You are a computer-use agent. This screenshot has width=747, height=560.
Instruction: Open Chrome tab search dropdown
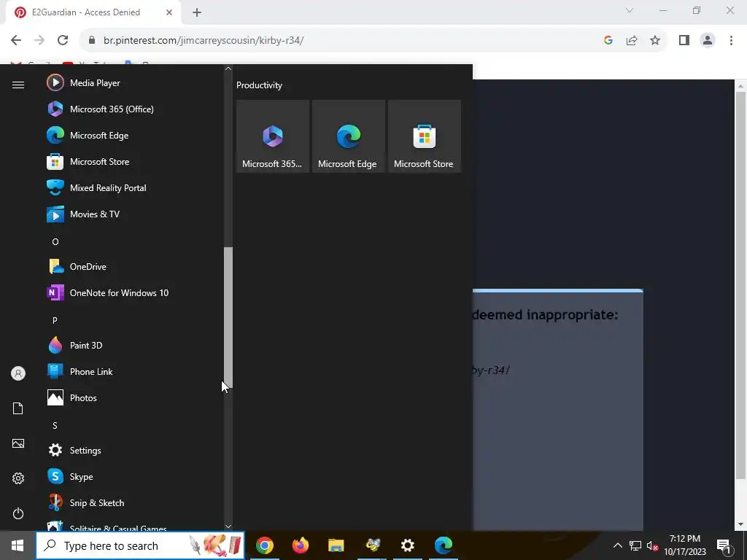630,10
